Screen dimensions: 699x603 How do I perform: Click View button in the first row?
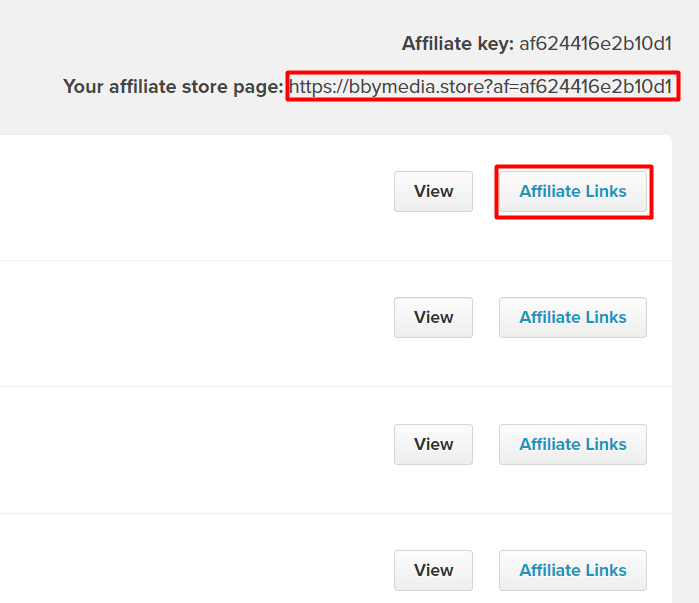point(433,191)
